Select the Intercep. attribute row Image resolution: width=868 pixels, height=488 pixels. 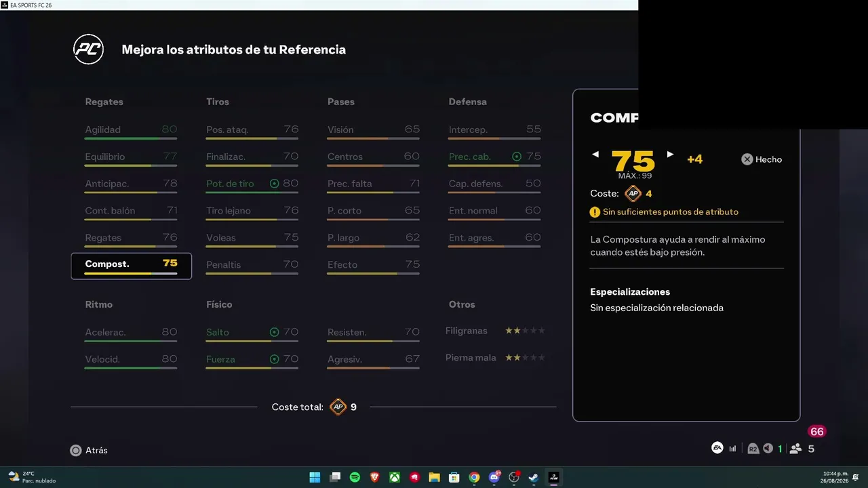click(x=494, y=131)
